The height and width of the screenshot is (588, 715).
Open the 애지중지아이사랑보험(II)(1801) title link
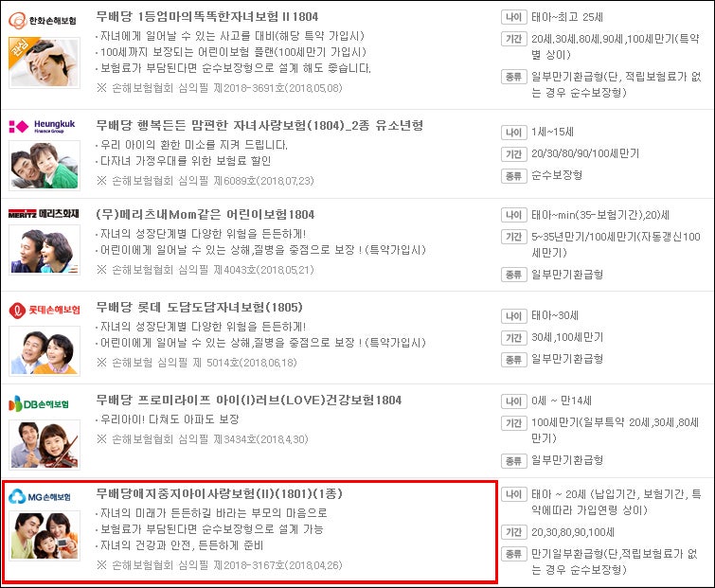coord(220,493)
